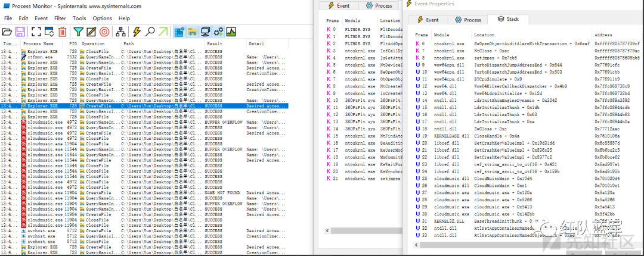Viewport: 644px width, 256px height.
Task: Select stack frame 14 LdrInitShimEngineDynamic
Action: click(526, 101)
